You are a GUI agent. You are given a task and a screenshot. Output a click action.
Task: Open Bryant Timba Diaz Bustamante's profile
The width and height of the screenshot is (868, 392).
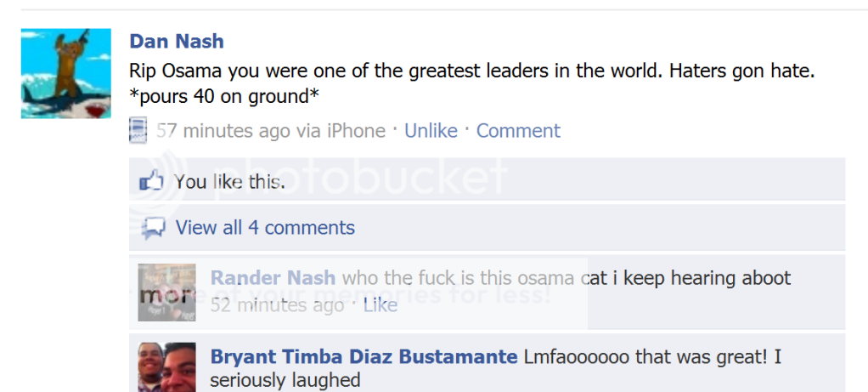pos(364,356)
